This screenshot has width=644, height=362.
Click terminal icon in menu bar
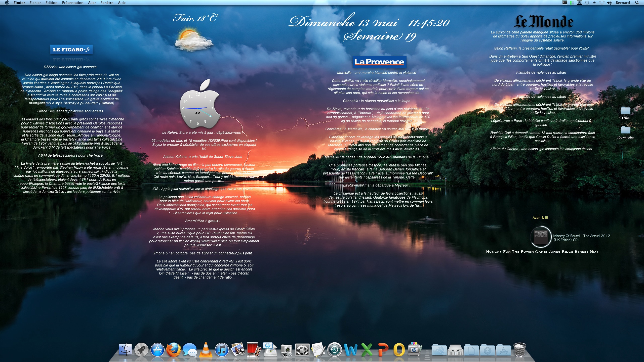[x=565, y=3]
